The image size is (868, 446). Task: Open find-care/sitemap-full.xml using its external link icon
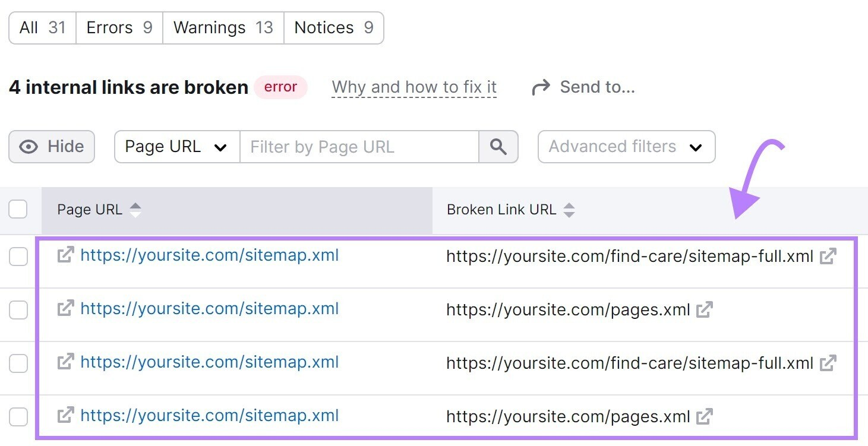pyautogui.click(x=828, y=256)
